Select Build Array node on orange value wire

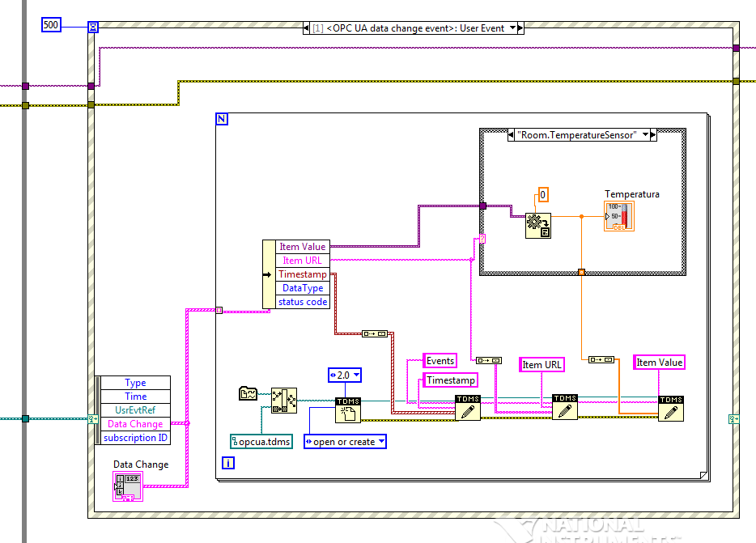[601, 360]
